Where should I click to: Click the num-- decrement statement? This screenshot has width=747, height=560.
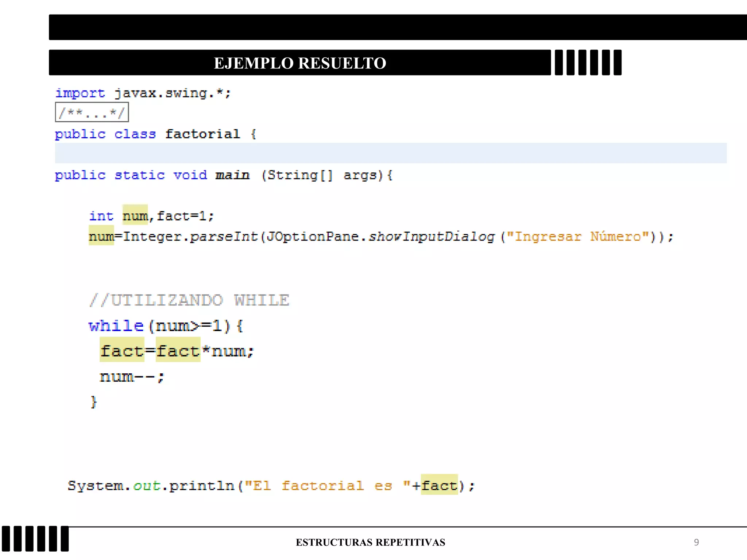pos(132,377)
